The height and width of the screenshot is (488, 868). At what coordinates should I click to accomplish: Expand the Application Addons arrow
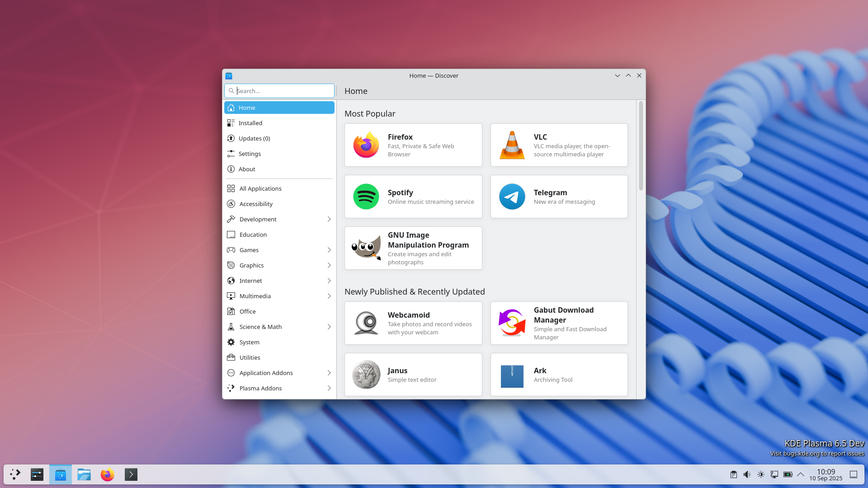[329, 373]
